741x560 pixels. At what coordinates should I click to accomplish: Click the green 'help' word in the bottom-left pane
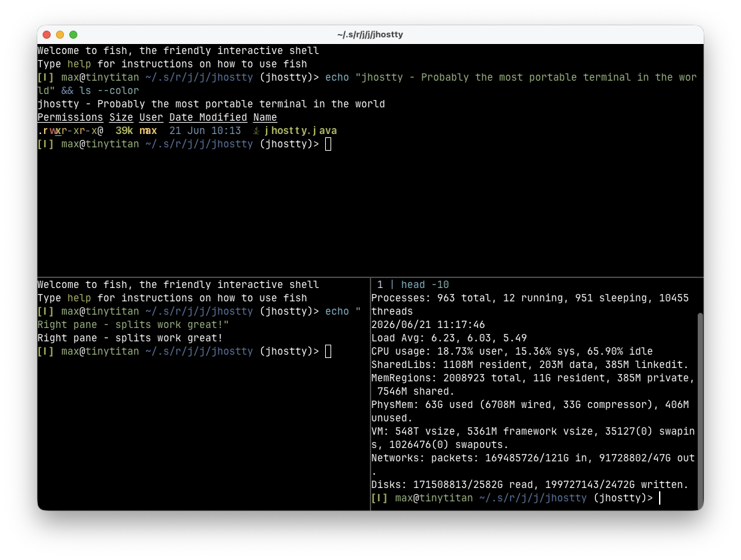pos(79,298)
